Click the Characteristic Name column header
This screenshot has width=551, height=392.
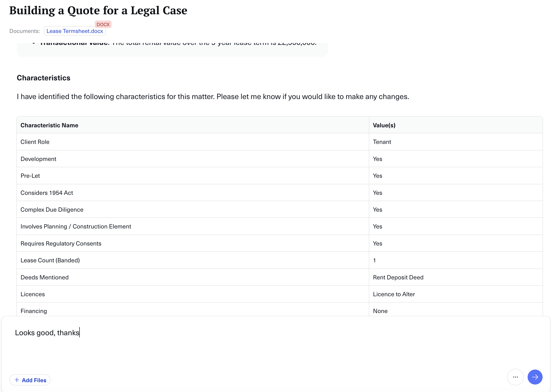click(49, 125)
